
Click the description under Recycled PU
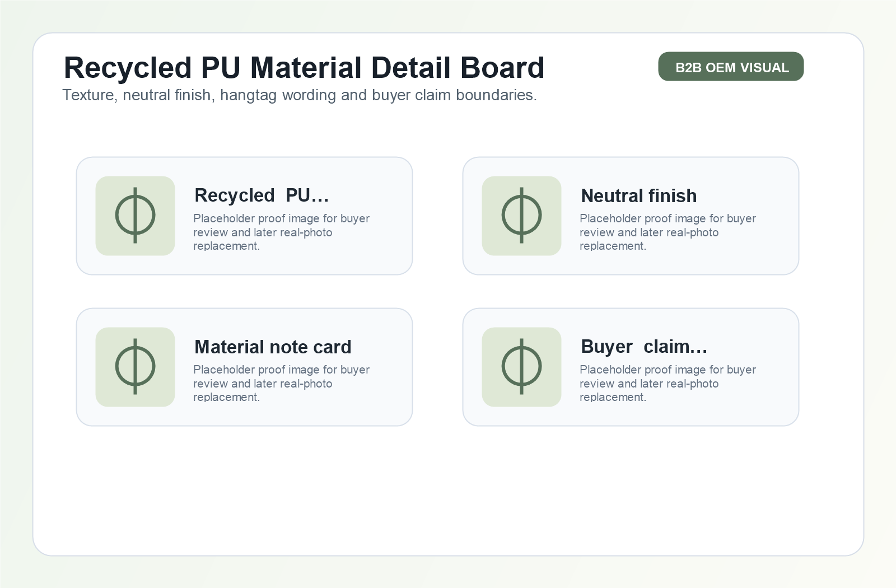(281, 232)
